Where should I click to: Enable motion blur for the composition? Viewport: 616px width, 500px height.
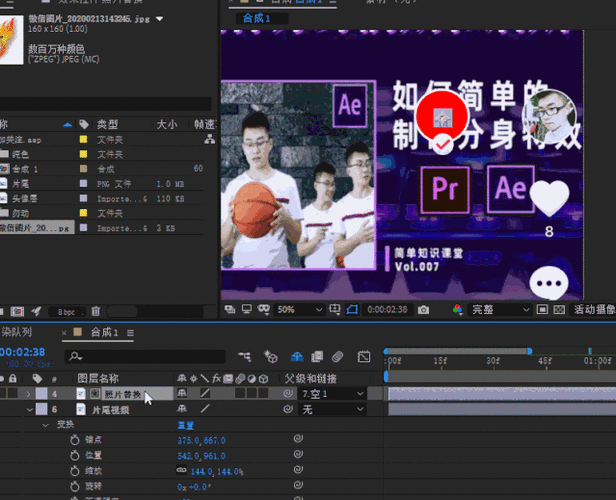point(337,356)
